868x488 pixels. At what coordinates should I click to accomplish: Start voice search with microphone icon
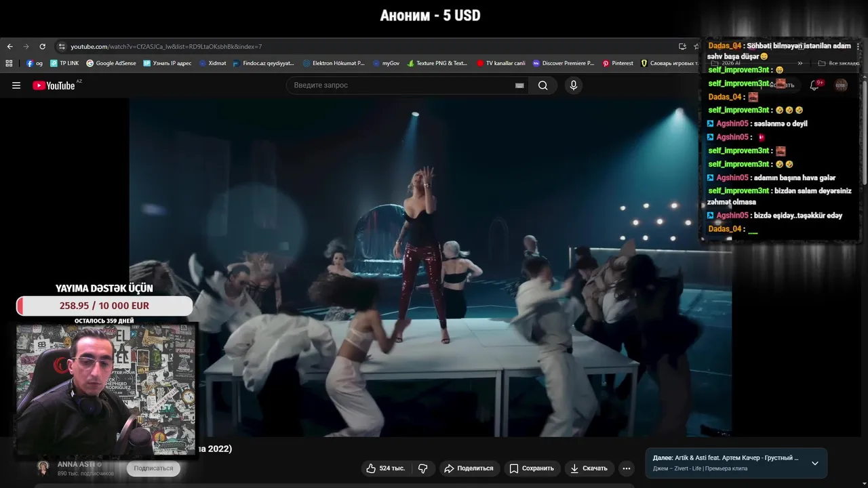574,85
